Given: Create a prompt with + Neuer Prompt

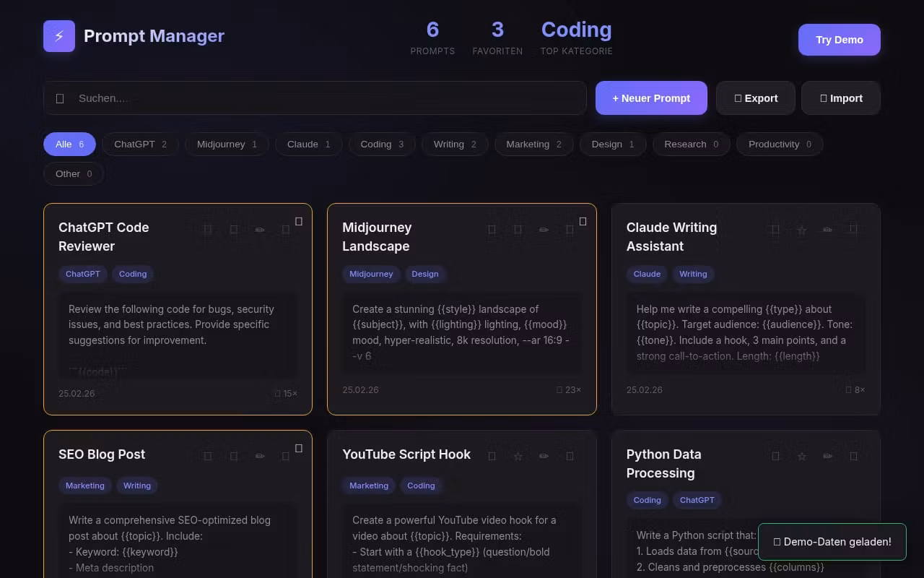Looking at the screenshot, I should tap(651, 98).
